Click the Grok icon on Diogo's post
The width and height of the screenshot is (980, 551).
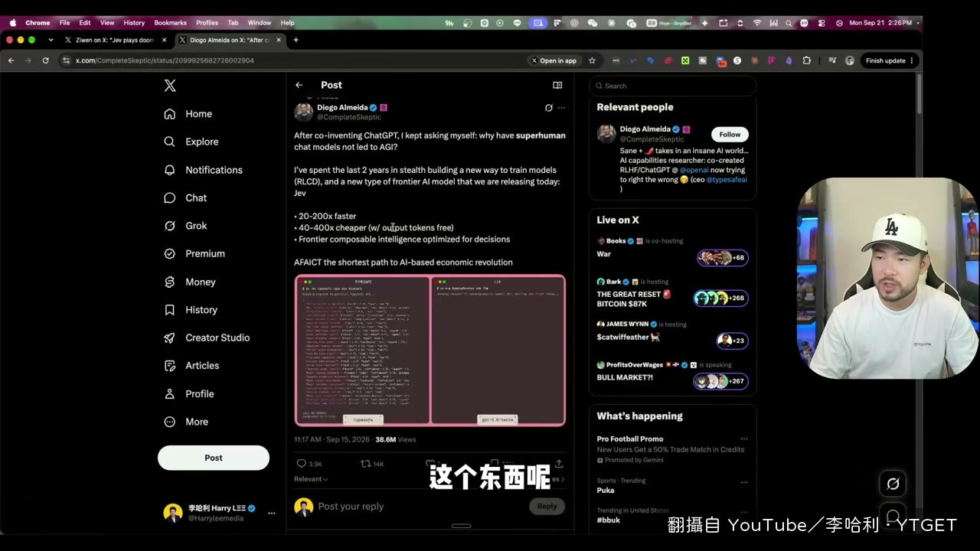(x=548, y=108)
